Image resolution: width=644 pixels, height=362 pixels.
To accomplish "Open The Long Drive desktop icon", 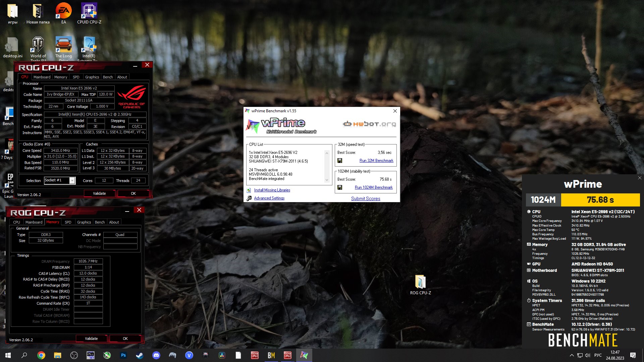I will [64, 49].
